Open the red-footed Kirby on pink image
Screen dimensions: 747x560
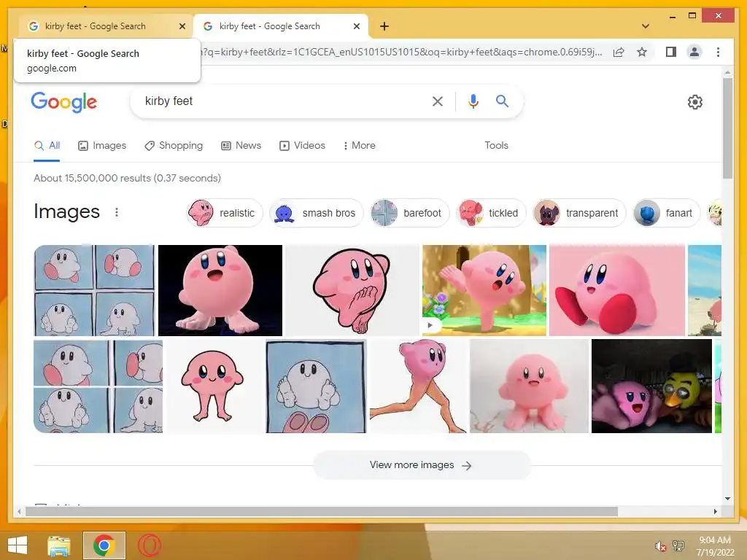click(617, 290)
